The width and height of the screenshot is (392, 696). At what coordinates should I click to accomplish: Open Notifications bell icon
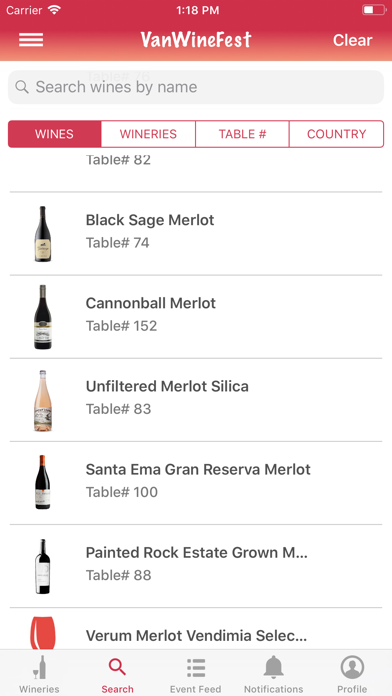[x=273, y=667]
